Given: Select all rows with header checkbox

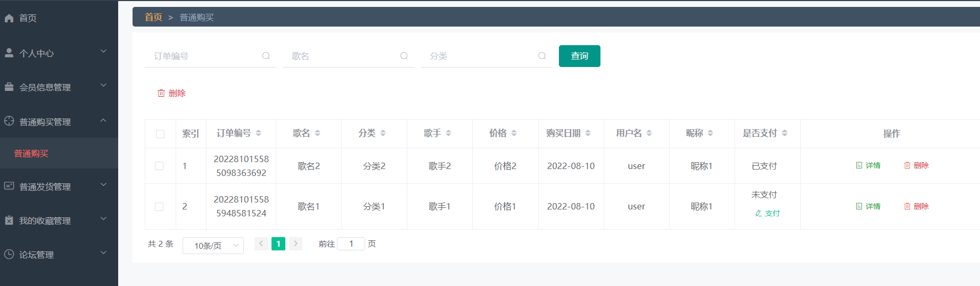Looking at the screenshot, I should point(160,133).
